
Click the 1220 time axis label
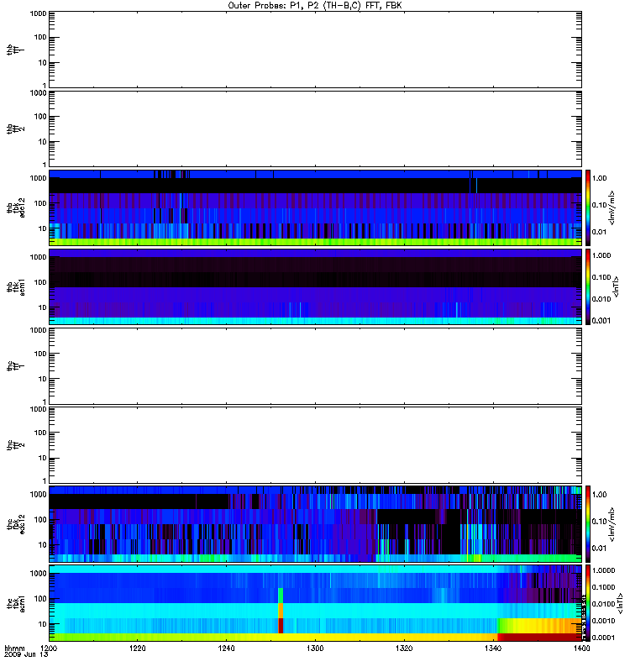point(137,648)
